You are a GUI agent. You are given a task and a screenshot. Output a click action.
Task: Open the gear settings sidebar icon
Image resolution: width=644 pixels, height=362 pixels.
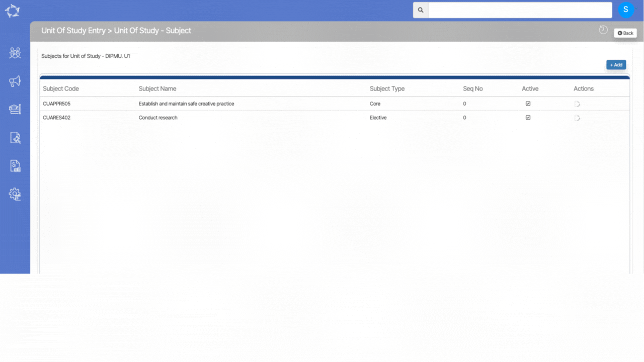pyautogui.click(x=15, y=194)
